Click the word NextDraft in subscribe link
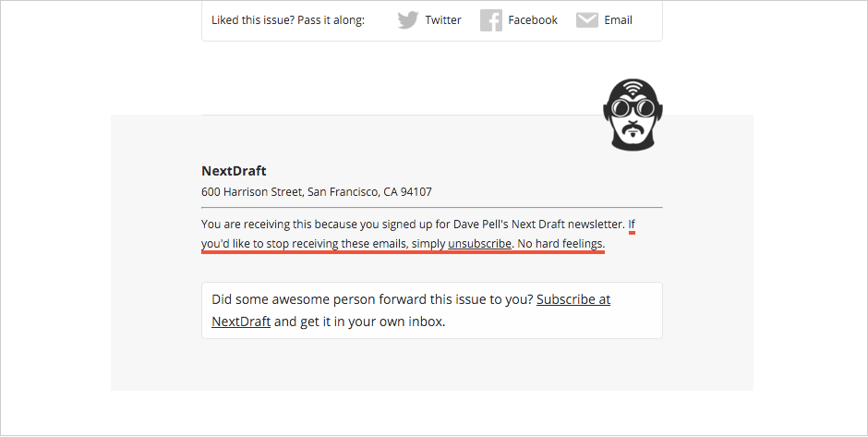This screenshot has width=868, height=437. [x=241, y=322]
